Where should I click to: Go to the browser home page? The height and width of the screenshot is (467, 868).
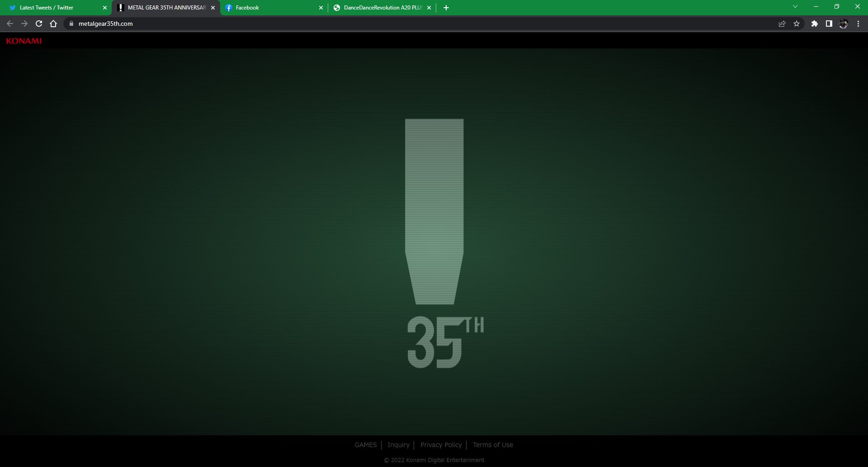pyautogui.click(x=53, y=24)
